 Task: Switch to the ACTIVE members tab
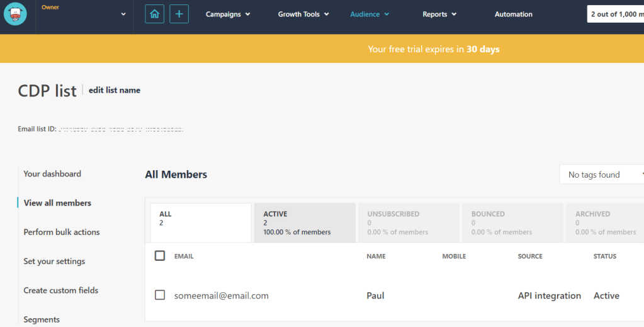(304, 222)
